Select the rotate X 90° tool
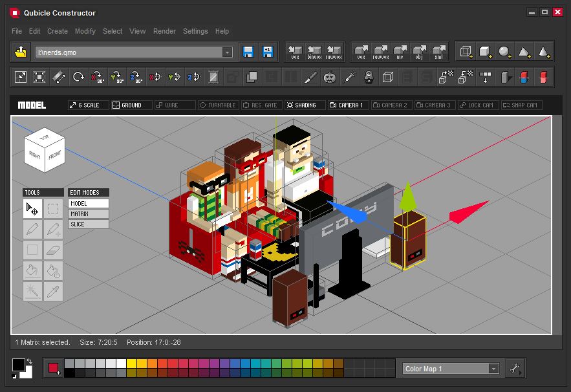The height and width of the screenshot is (392, 571). (96, 76)
